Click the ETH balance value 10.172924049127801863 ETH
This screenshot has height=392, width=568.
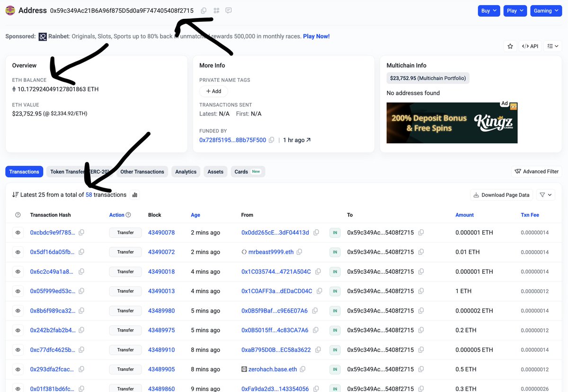tap(58, 89)
